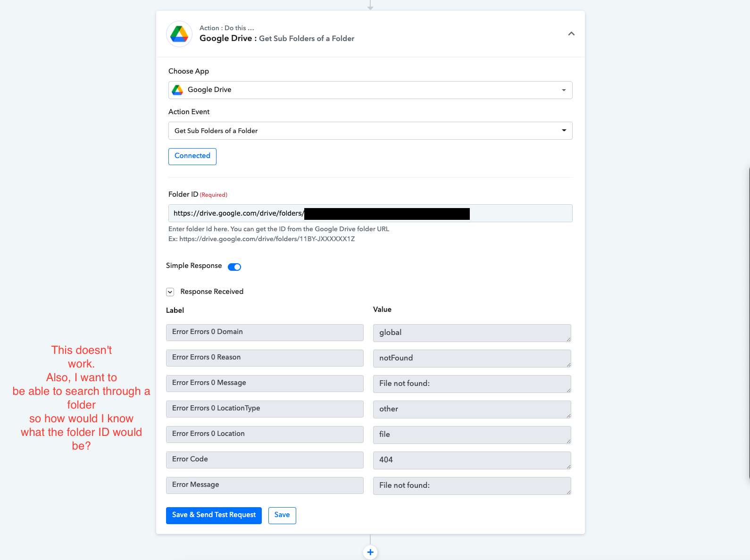Click the 'Action : Do this ...' header text
The image size is (750, 560).
pos(227,28)
